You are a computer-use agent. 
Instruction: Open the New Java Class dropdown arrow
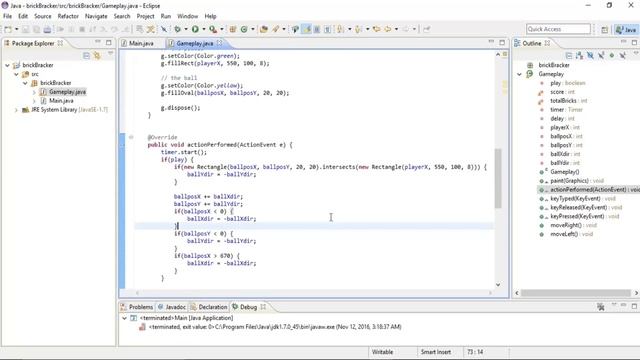click(253, 29)
